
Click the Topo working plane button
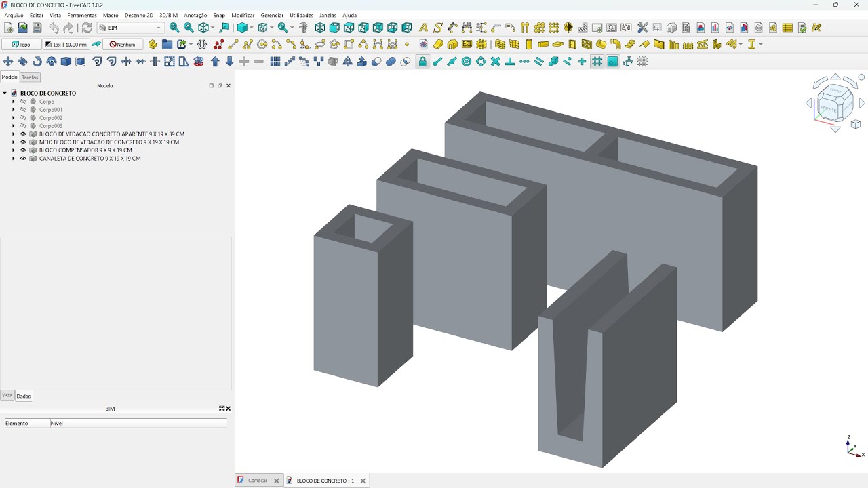(x=21, y=44)
